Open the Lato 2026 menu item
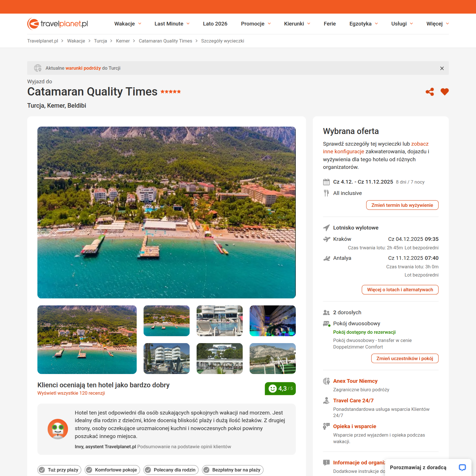The height and width of the screenshot is (476, 476). [215, 24]
